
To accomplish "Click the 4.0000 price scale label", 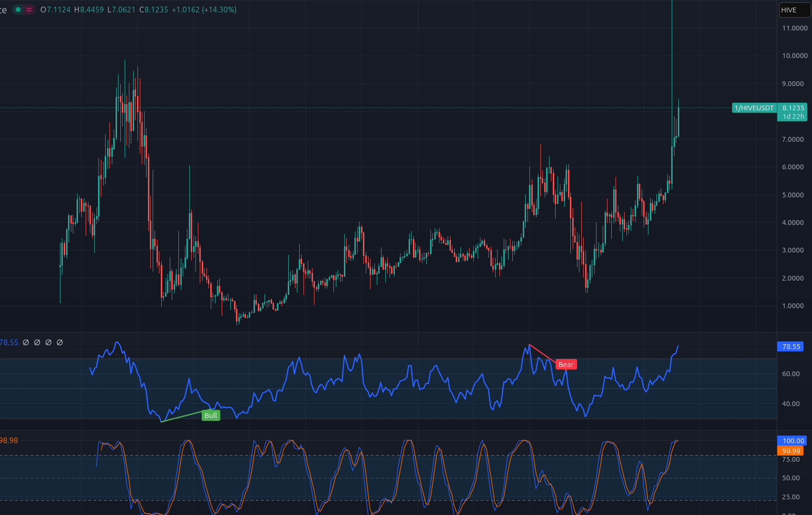I will (793, 223).
